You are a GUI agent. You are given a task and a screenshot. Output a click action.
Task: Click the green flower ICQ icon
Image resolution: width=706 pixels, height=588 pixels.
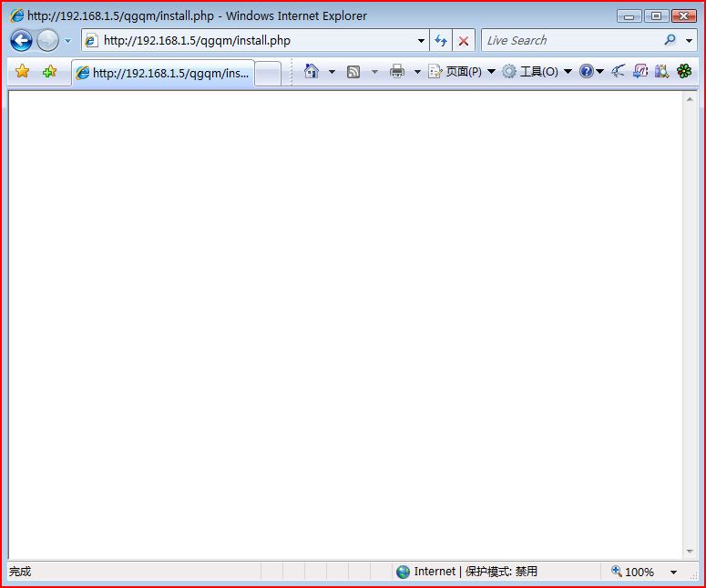tap(684, 71)
